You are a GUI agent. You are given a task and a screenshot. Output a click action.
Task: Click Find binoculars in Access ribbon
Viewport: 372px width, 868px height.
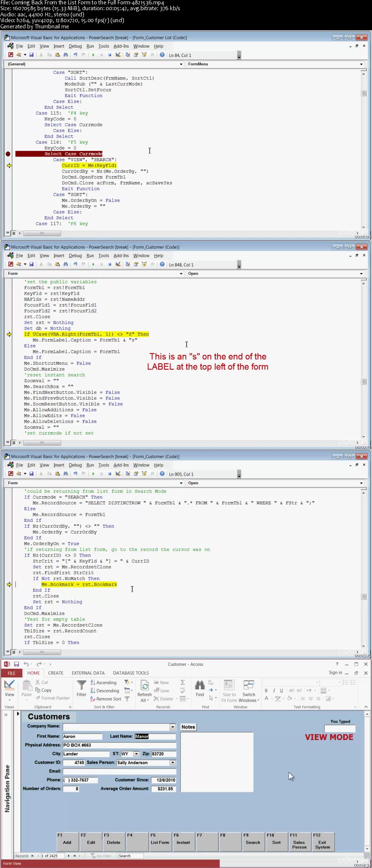click(200, 688)
